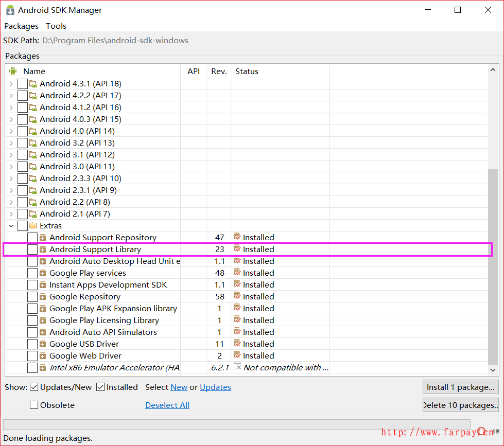Open the Tools menu

point(56,26)
